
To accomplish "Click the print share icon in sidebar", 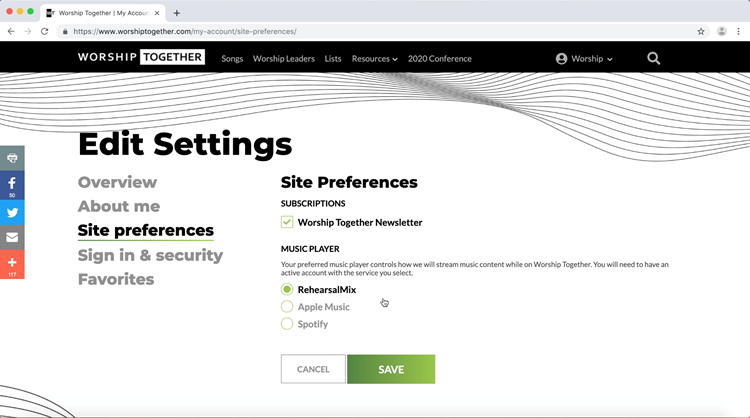I will click(x=12, y=158).
